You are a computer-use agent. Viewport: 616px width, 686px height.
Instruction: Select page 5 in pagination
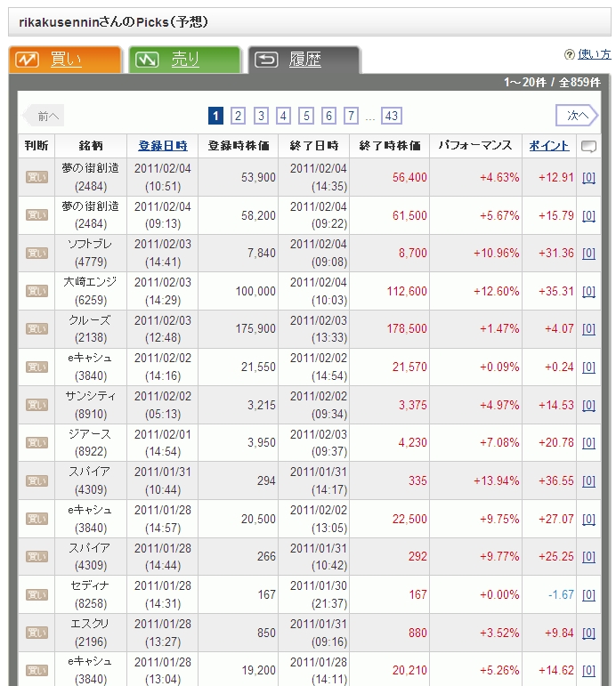pos(306,116)
